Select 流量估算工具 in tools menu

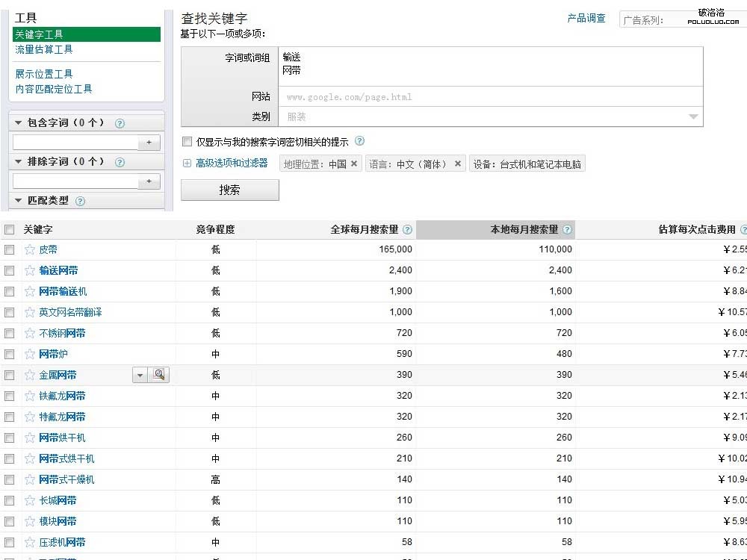(x=44, y=49)
